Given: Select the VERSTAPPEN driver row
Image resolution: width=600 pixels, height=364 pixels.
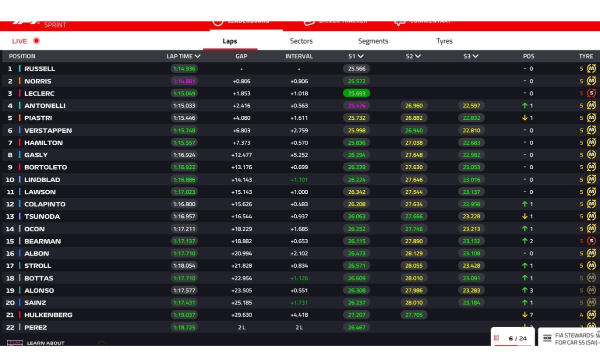Looking at the screenshot, I should pyautogui.click(x=300, y=130).
